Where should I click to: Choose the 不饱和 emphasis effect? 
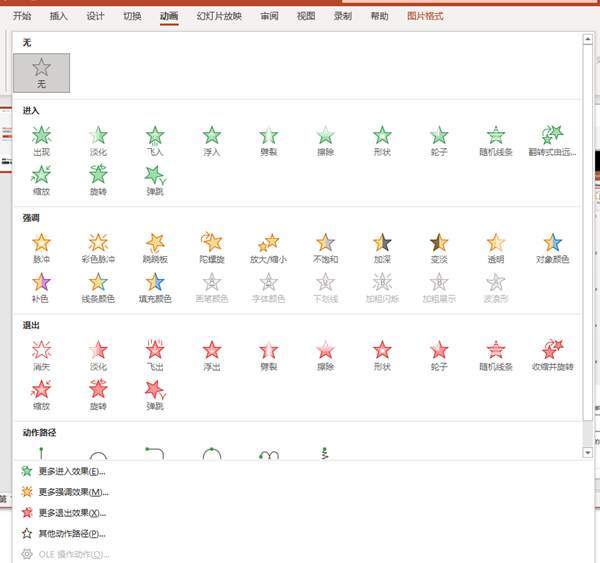[x=325, y=248]
